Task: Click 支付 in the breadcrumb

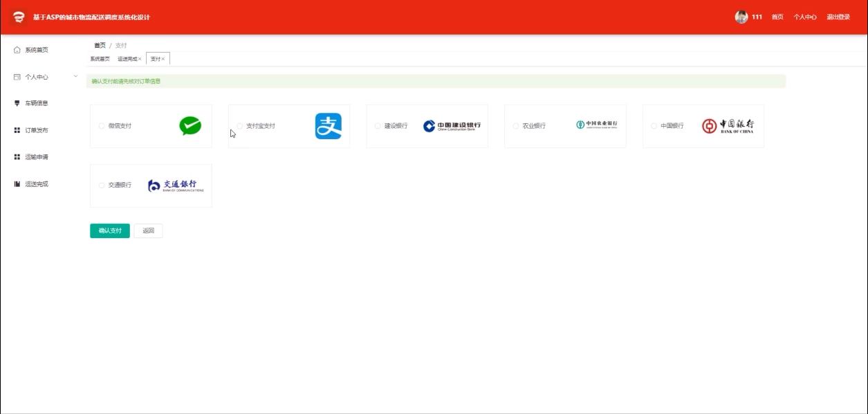Action: [121, 45]
